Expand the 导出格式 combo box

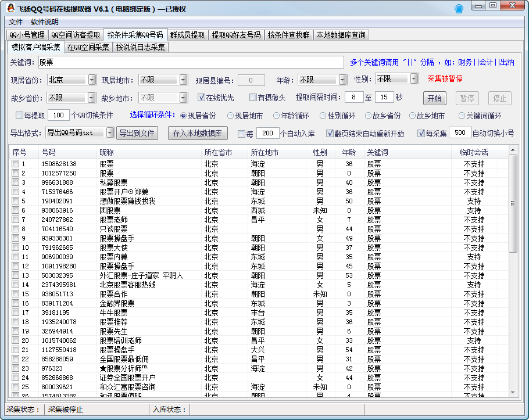click(x=110, y=133)
